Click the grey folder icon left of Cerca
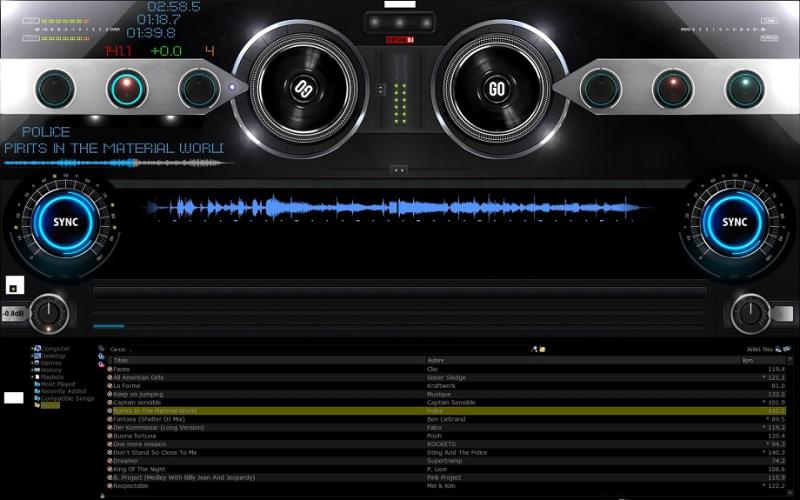 click(x=101, y=348)
